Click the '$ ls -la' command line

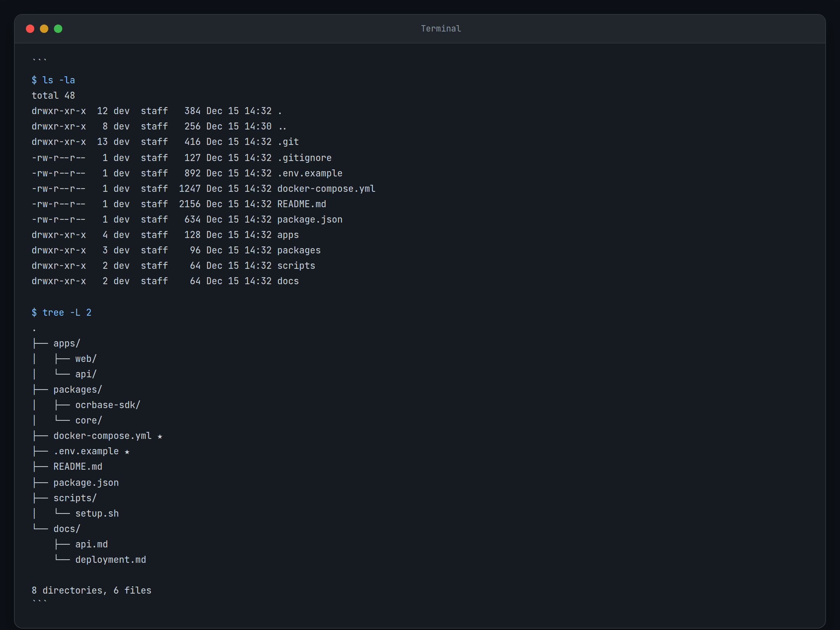tap(53, 80)
